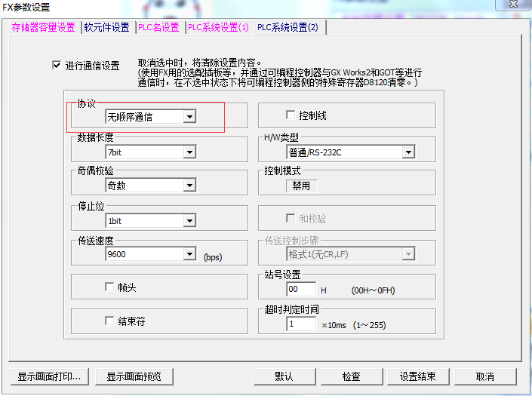Reset values with the 默认 button
The height and width of the screenshot is (396, 532).
click(284, 376)
